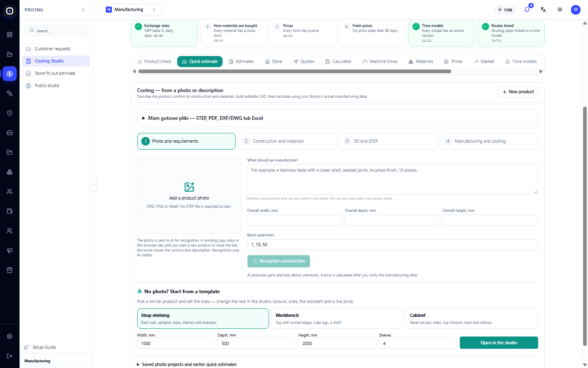This screenshot has width=588, height=368.
Task: Switch to the Product check tab
Action: point(154,62)
